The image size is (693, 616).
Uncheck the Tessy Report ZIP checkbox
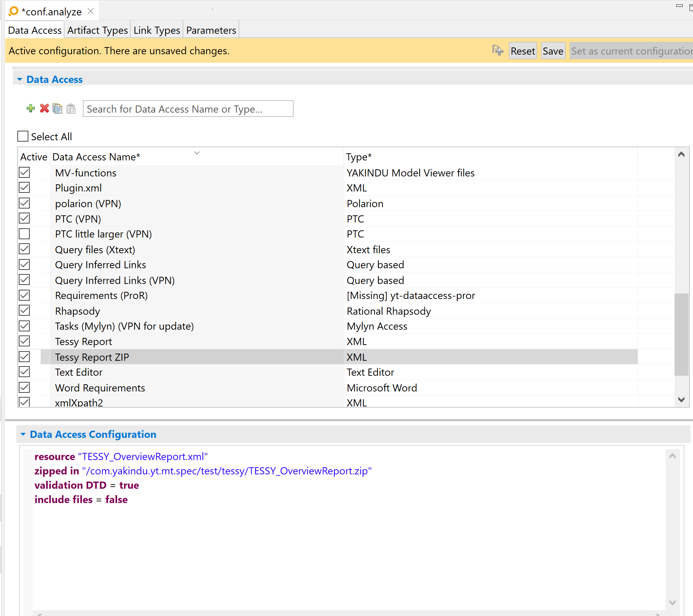[x=24, y=357]
